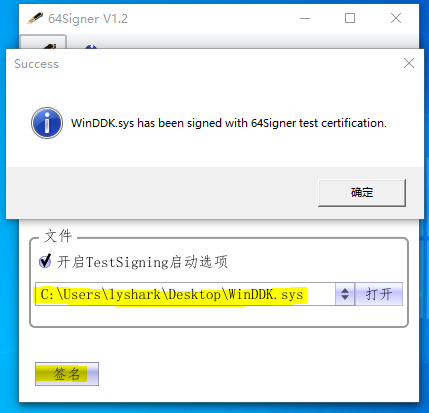This screenshot has width=429, height=413.
Task: Select the pen icon signing tab
Action: tap(43, 42)
